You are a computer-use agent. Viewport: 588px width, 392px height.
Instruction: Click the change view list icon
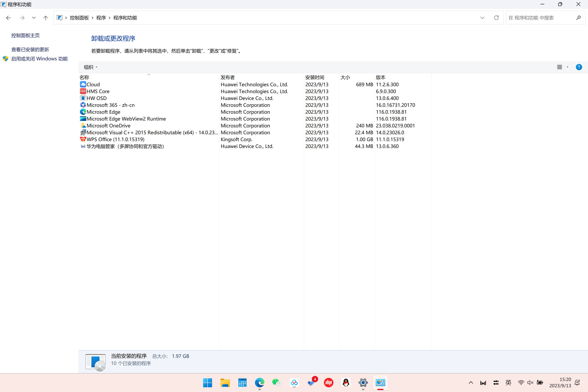coord(560,67)
